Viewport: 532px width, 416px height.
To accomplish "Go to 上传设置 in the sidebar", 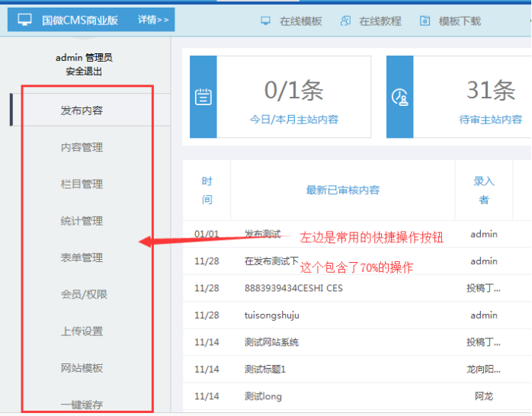I will point(82,331).
